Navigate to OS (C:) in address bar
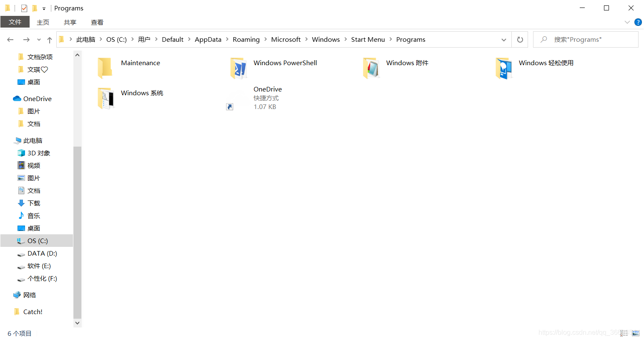The width and height of the screenshot is (644, 340). [x=116, y=40]
